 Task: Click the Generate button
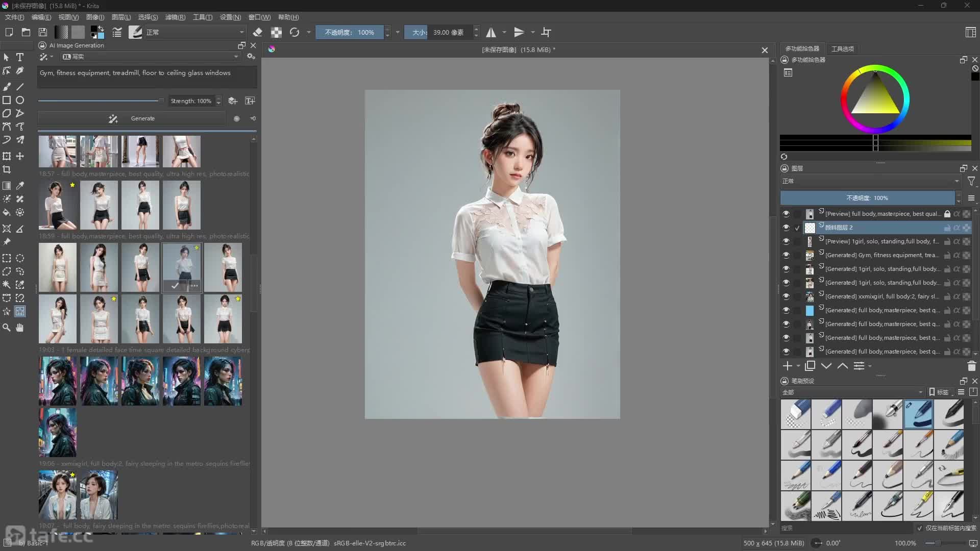click(x=132, y=118)
